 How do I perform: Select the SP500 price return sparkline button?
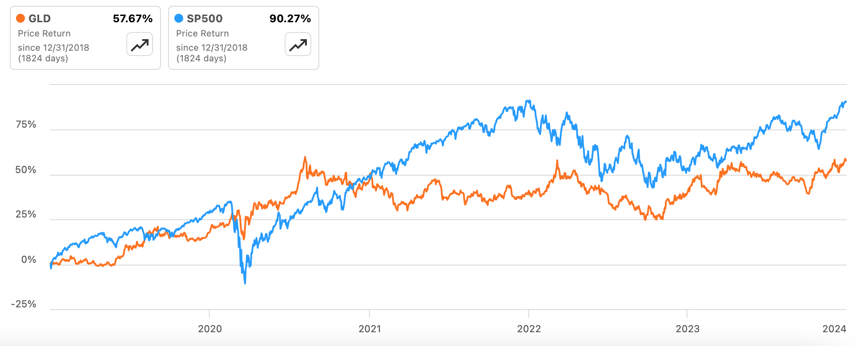pyautogui.click(x=297, y=44)
